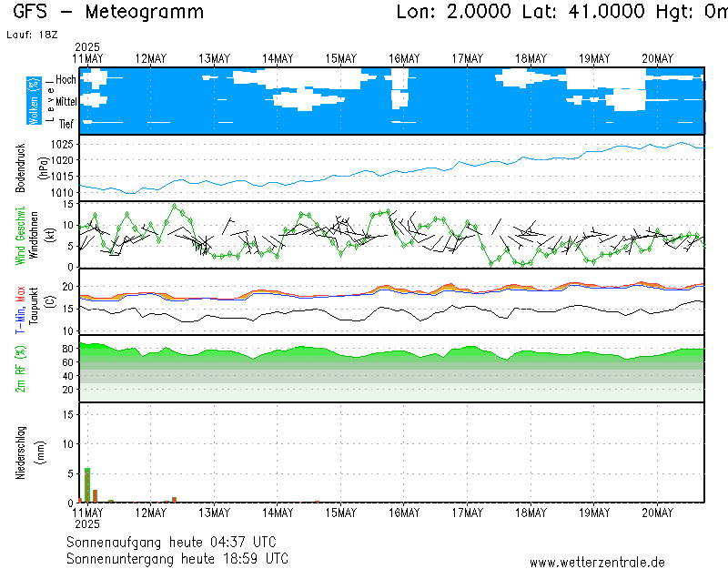Click the "17MAY" label on the top axis
The width and height of the screenshot is (728, 569).
coord(468,59)
